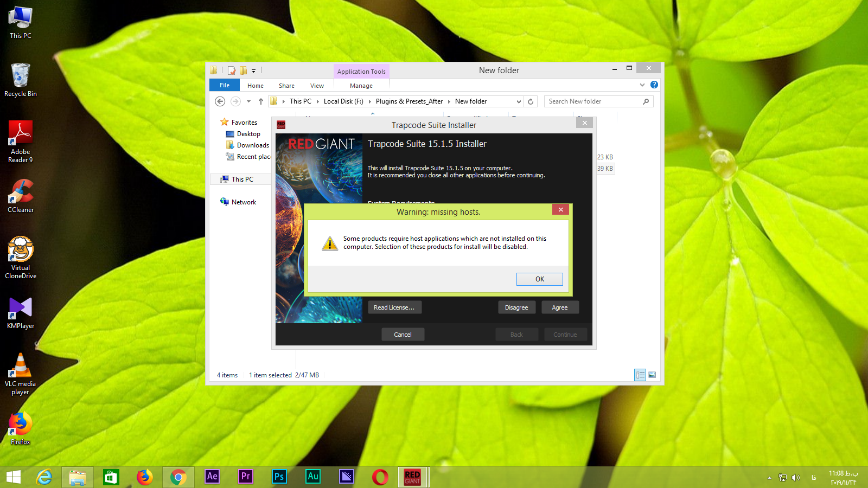Select Recent places in navigation pane
The image size is (868, 488).
[x=248, y=157]
